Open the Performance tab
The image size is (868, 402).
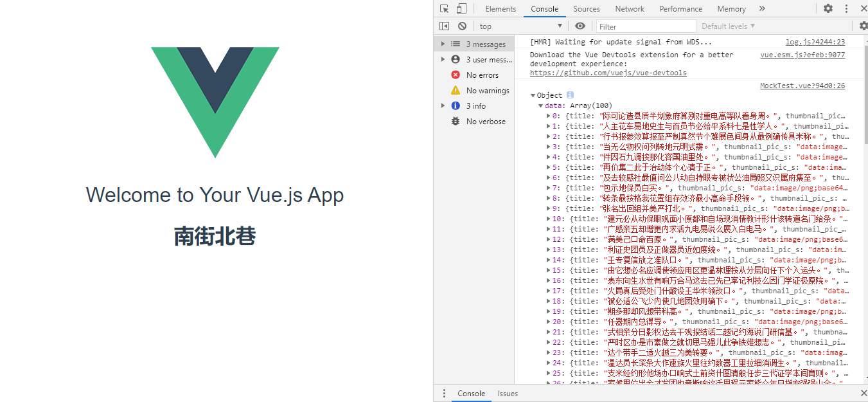[x=680, y=8]
